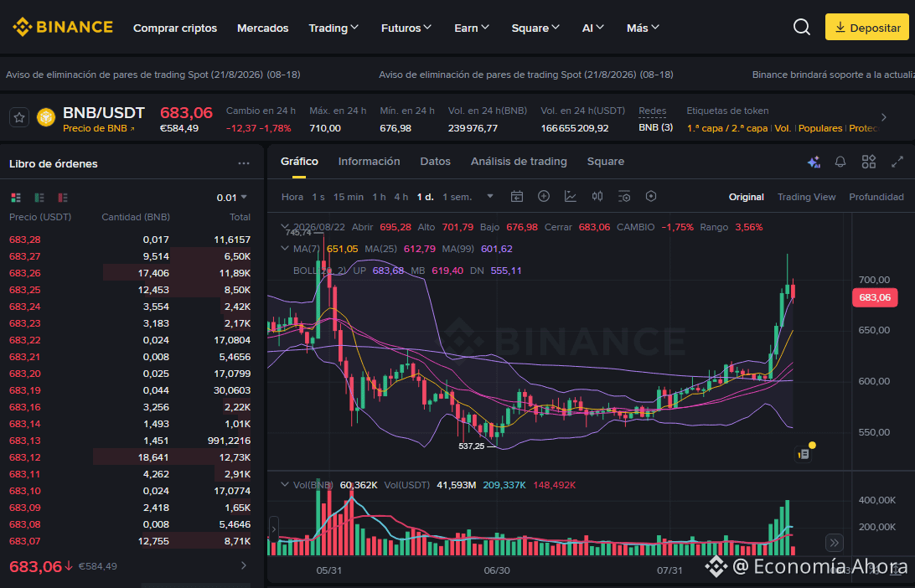This screenshot has width=915, height=588.
Task: Expand the side panel arrow beside volume chart
Action: pyautogui.click(x=272, y=529)
